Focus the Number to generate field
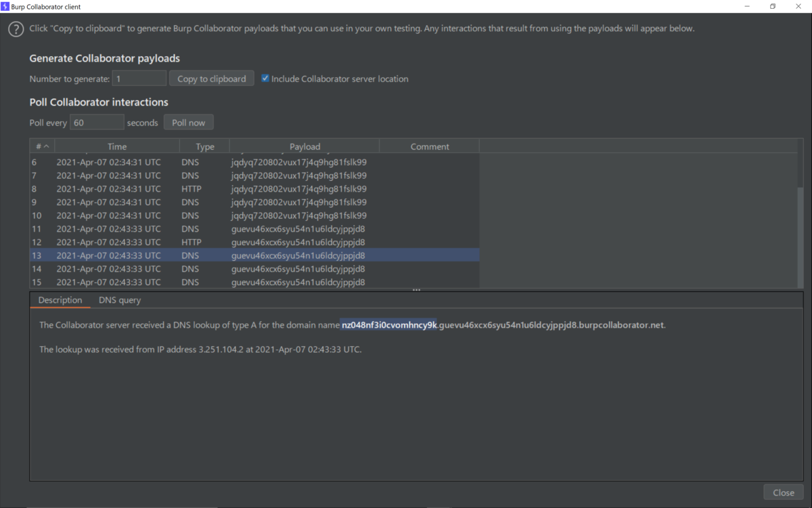812x508 pixels. [139, 79]
